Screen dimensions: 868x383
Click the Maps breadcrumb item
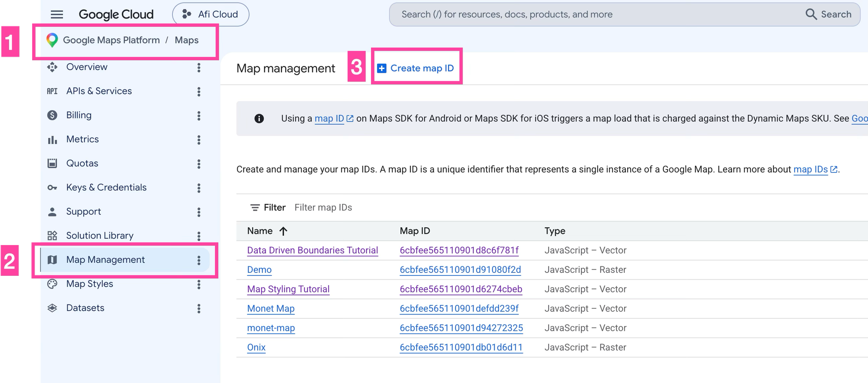[187, 40]
